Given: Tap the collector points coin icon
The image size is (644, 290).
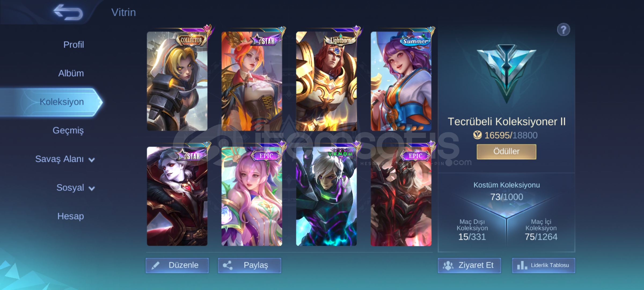Looking at the screenshot, I should [477, 135].
